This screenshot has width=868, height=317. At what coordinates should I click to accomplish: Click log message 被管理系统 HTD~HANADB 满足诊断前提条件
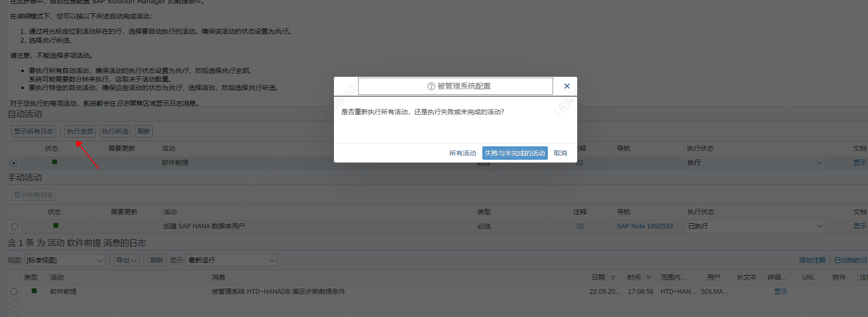(x=278, y=291)
